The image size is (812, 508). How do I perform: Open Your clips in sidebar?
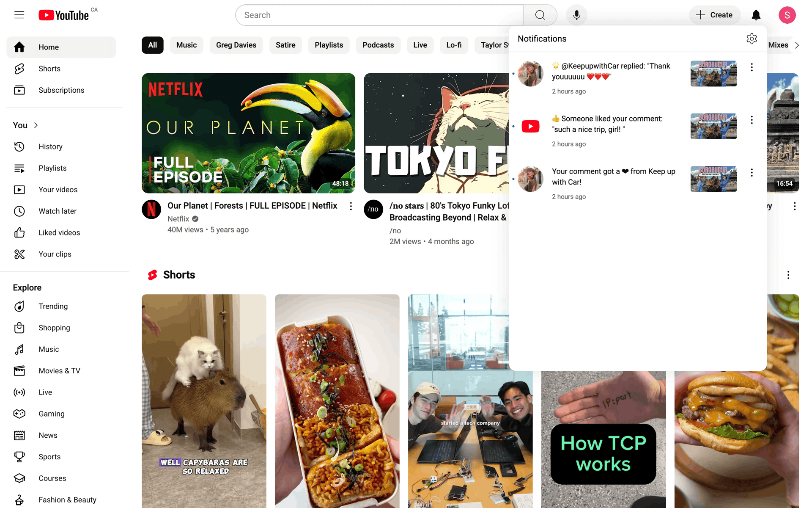point(61,254)
